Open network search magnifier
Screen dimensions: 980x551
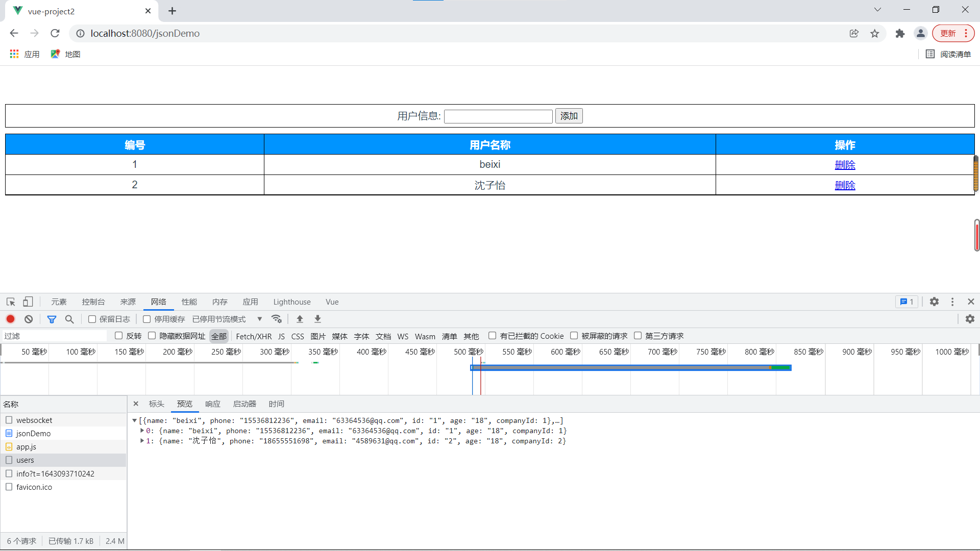click(69, 319)
